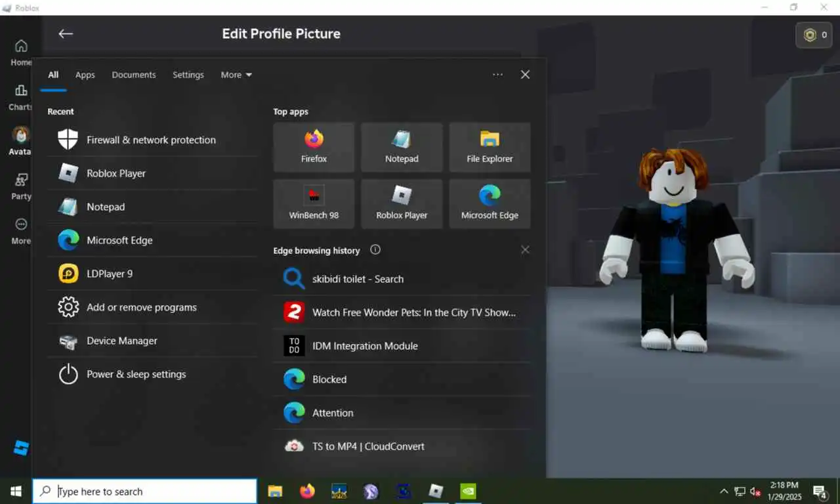Open TS to MP4 CloudConvert history entry
Screen dimensions: 840x504
tap(402, 446)
